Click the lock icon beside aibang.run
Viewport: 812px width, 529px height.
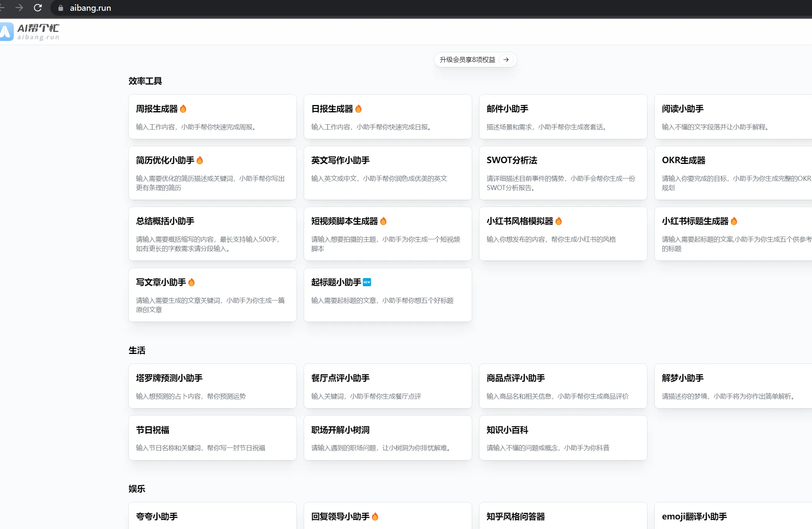(61, 8)
